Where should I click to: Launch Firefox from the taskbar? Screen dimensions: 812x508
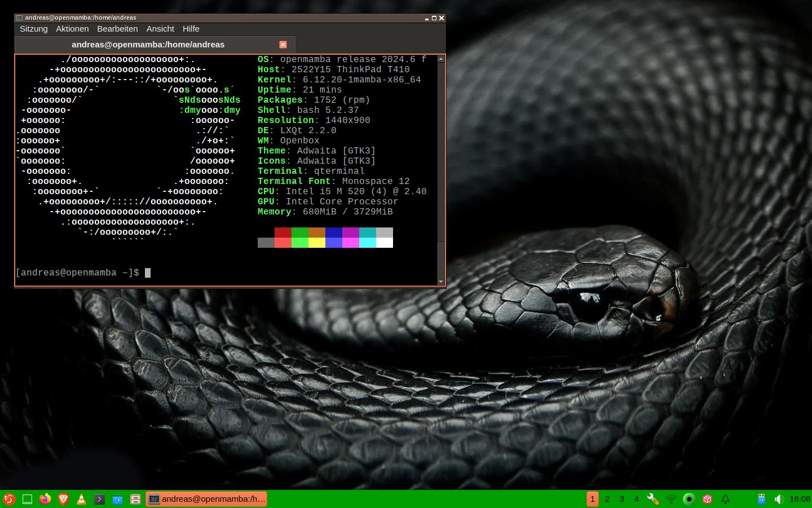click(x=45, y=499)
